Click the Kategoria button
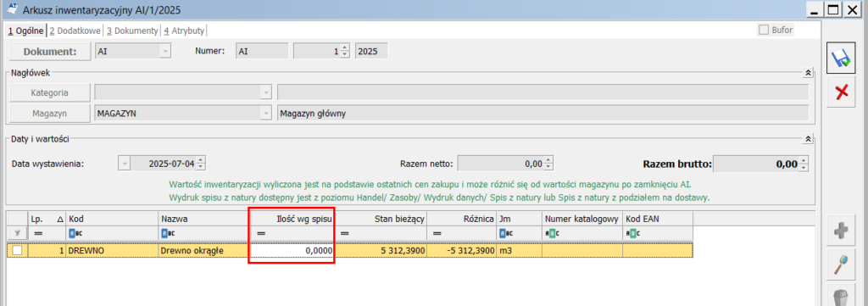Viewport: 868px width, 306px height. 50,92
